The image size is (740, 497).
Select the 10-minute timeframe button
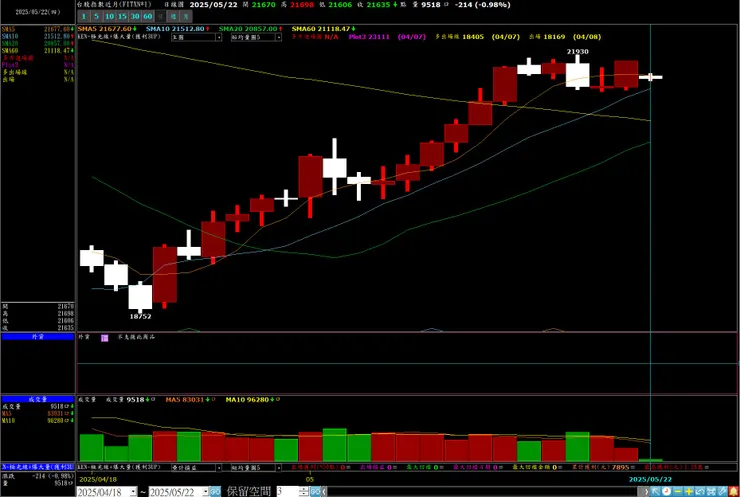[109, 17]
